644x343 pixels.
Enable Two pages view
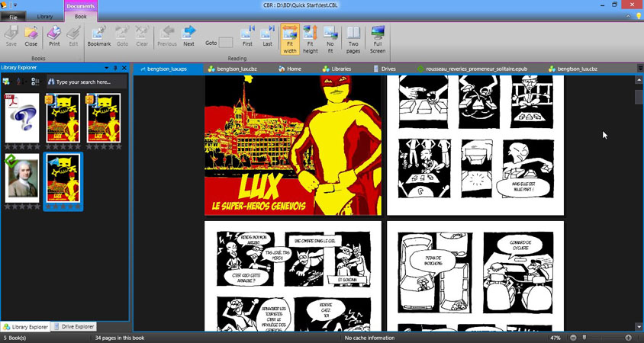(353, 39)
